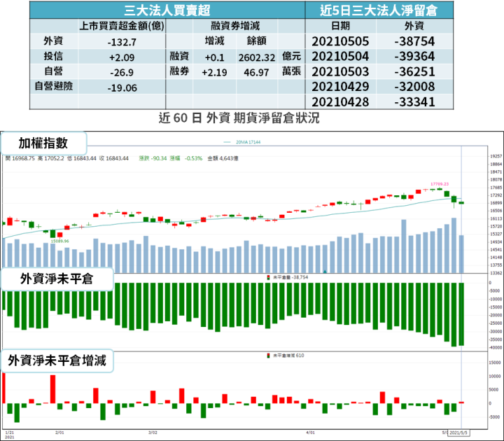Screen dimensions: 504x441
Task: Select the date 20210428
Action: 340,102
